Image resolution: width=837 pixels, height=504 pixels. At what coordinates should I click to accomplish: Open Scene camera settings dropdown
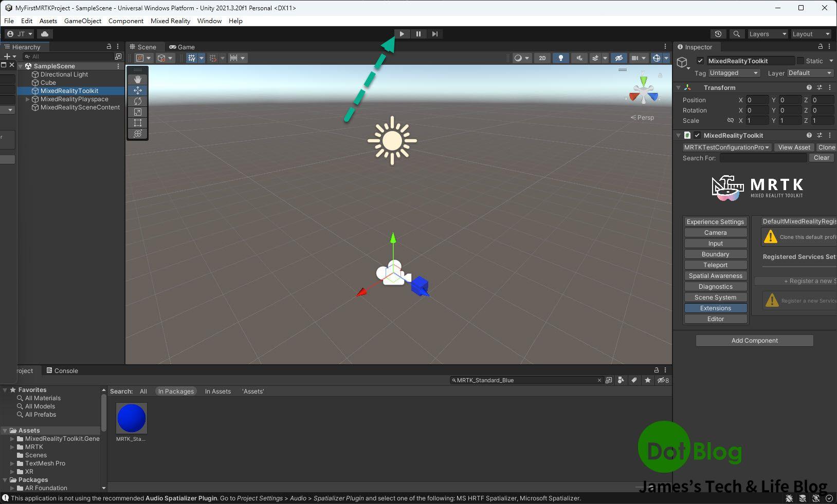(638, 58)
